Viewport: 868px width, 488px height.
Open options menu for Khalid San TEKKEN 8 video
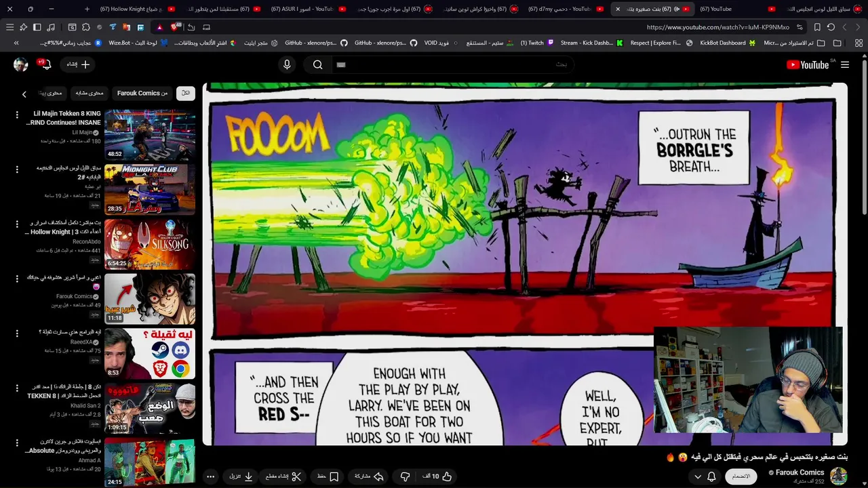[x=17, y=388]
